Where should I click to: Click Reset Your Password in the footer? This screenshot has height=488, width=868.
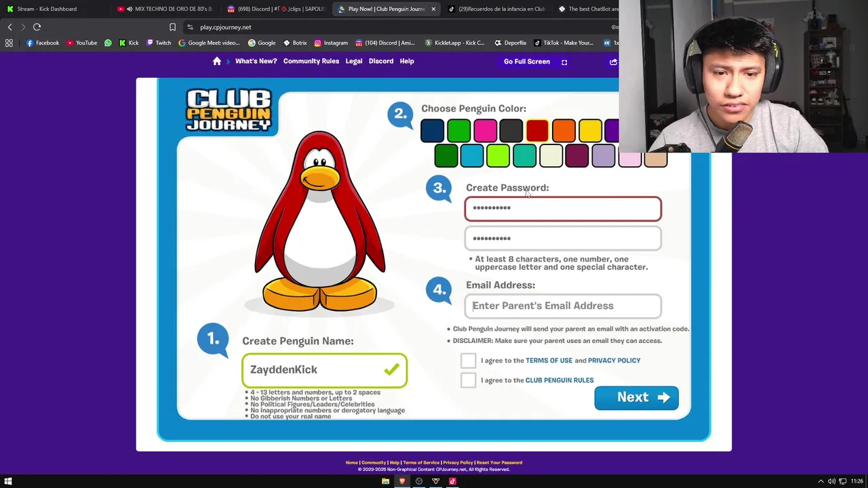[x=499, y=462]
